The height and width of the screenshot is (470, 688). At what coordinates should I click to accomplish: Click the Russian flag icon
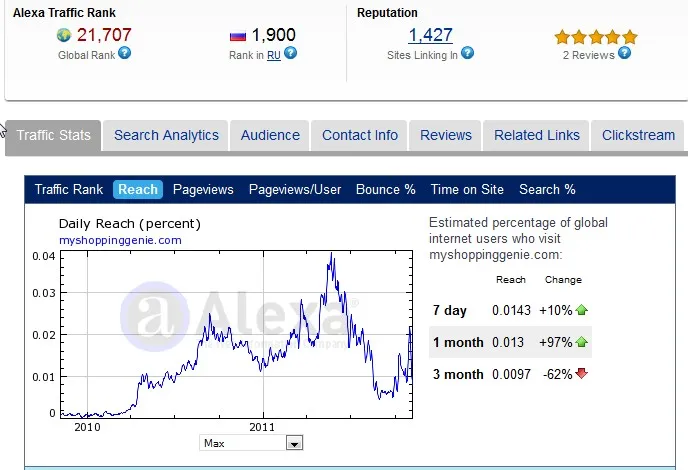pyautogui.click(x=238, y=36)
